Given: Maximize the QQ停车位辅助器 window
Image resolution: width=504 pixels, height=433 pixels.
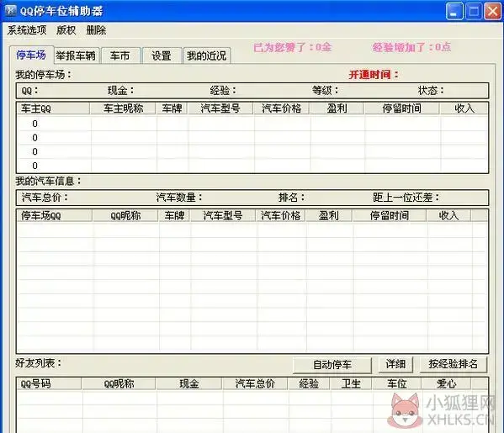Looking at the screenshot, I should 474,11.
